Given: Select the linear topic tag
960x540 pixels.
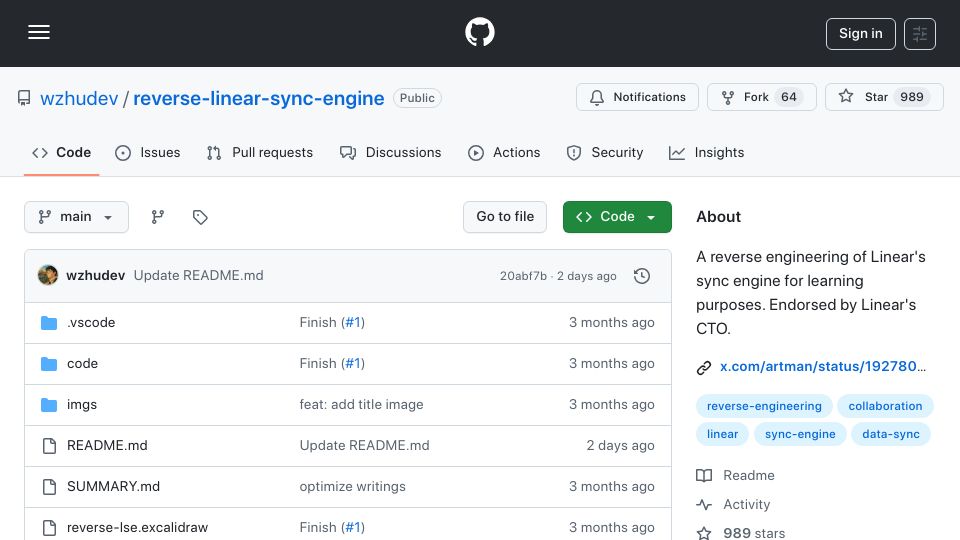Looking at the screenshot, I should click(722, 434).
